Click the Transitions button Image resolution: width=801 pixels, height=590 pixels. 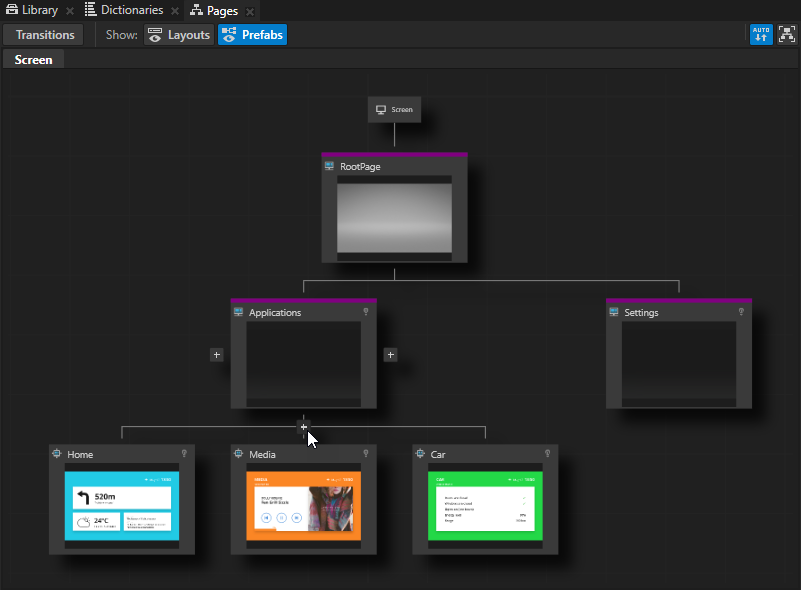point(45,35)
